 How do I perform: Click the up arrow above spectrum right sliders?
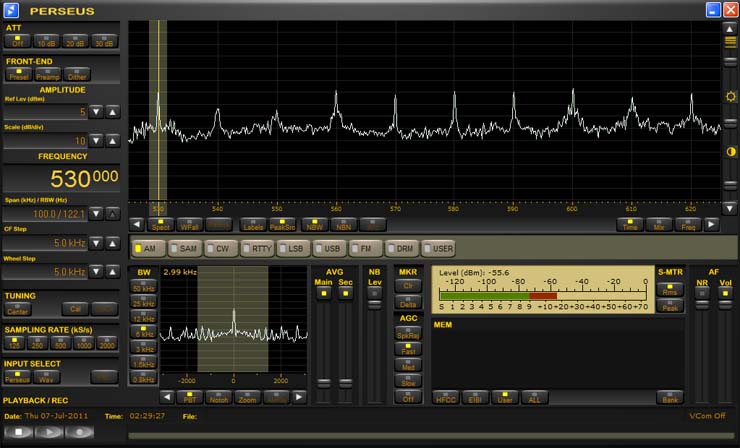(x=730, y=29)
